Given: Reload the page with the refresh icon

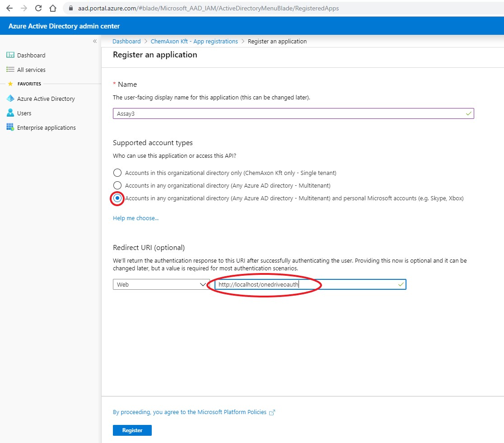Looking at the screenshot, I should (x=38, y=8).
